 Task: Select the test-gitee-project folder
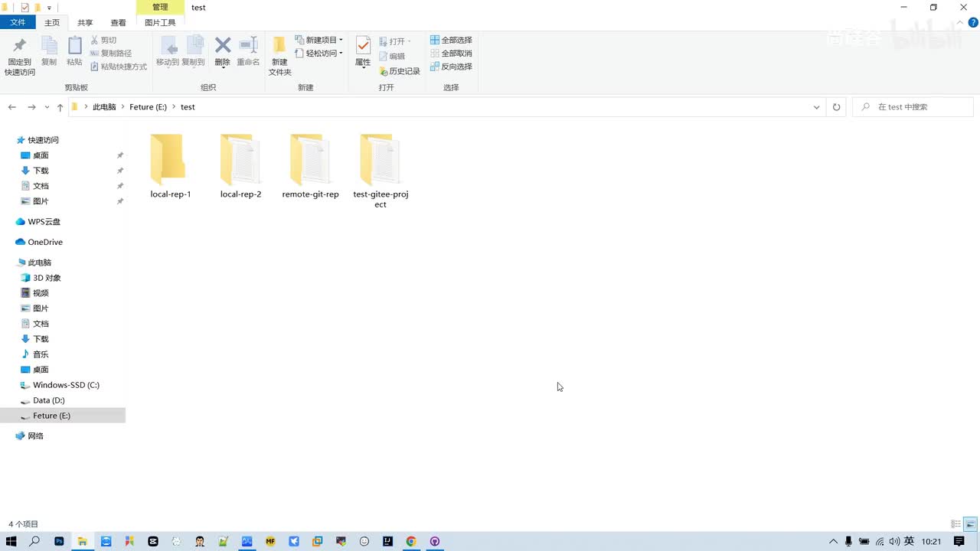(381, 171)
